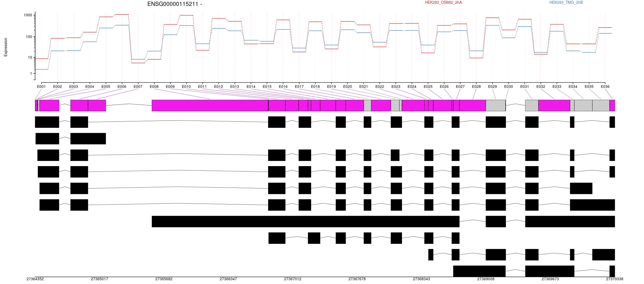Screen dimensions: 644x284
Task: Click the genomic coordinate 27367678
Action: [x=357, y=279]
